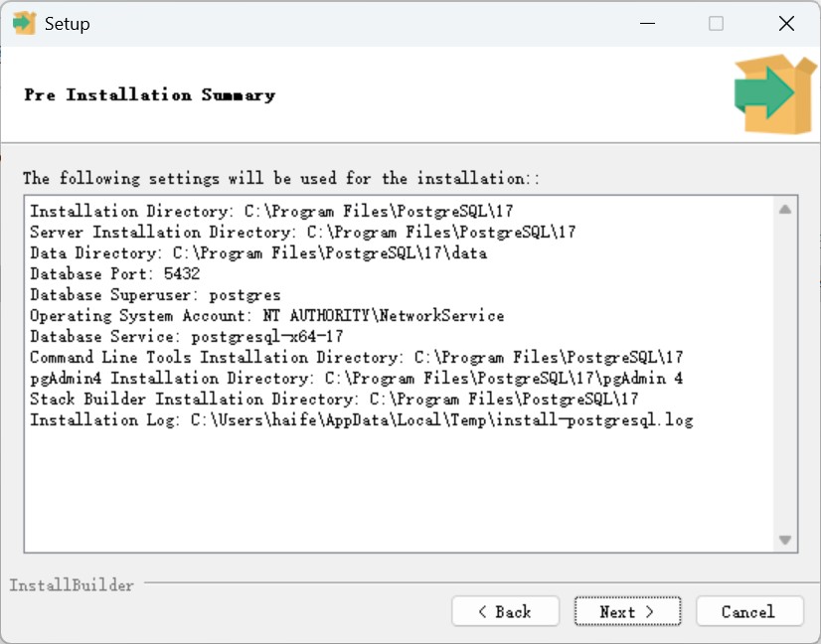Click the Database Service postgresql-x64-17 line
Image resolution: width=821 pixels, height=644 pixels.
coord(186,337)
